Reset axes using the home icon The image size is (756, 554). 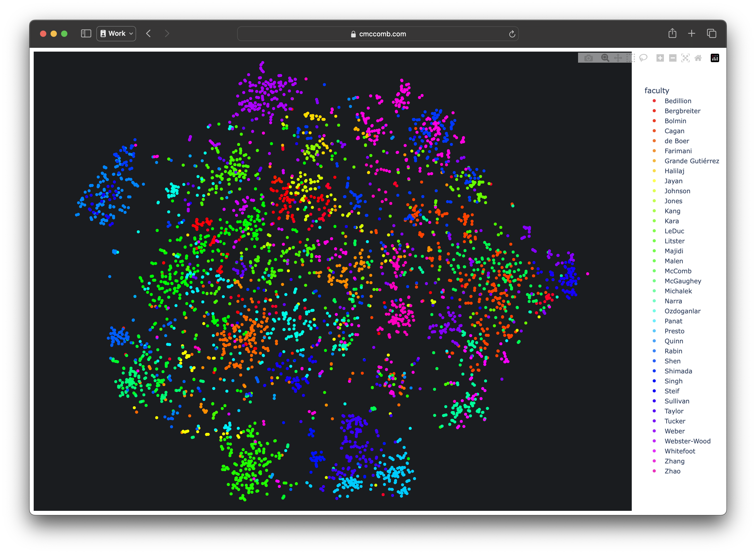click(x=698, y=58)
